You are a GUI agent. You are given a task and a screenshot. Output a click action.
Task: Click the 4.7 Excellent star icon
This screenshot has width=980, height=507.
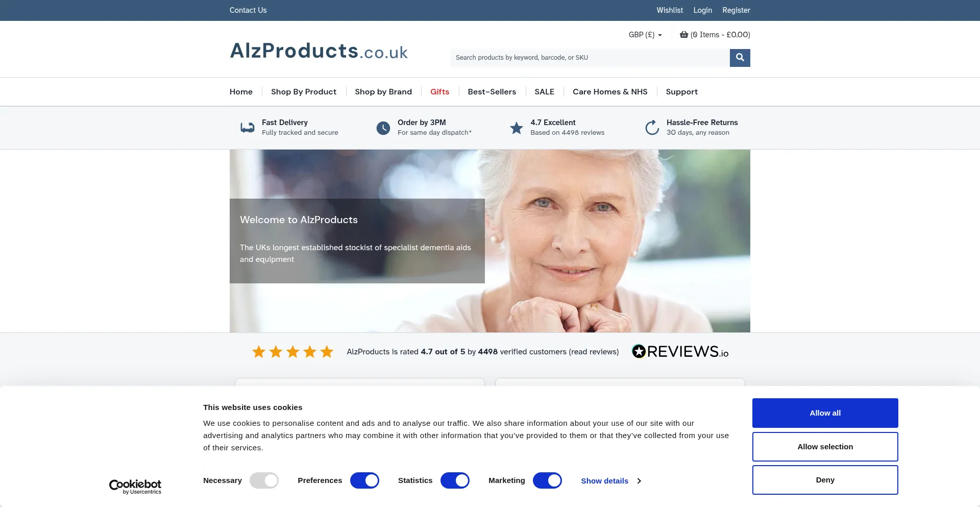517,128
